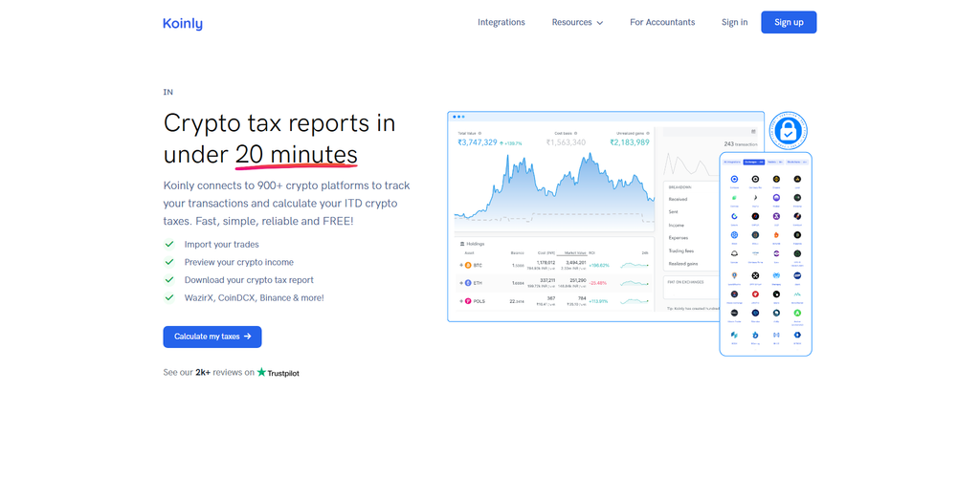Screen dimensions: 980x479
Task: Open the Koinly logo homepage link
Action: [x=183, y=23]
